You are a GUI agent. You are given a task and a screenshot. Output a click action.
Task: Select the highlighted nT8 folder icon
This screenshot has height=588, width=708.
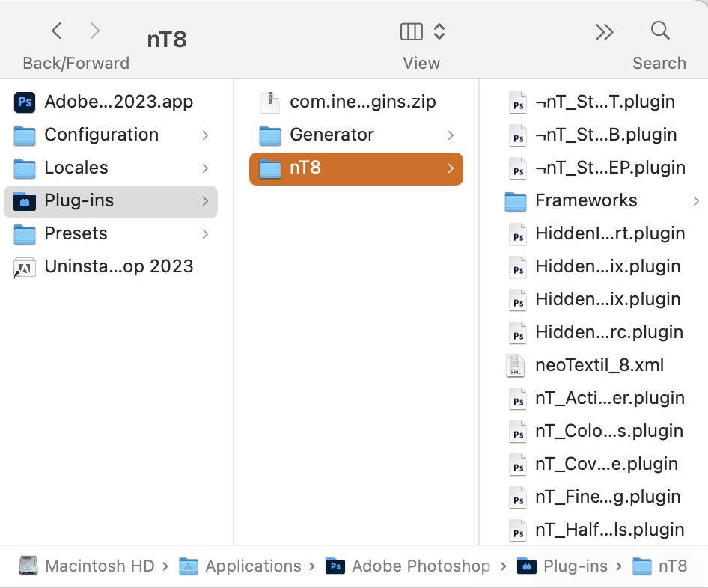pyautogui.click(x=270, y=168)
